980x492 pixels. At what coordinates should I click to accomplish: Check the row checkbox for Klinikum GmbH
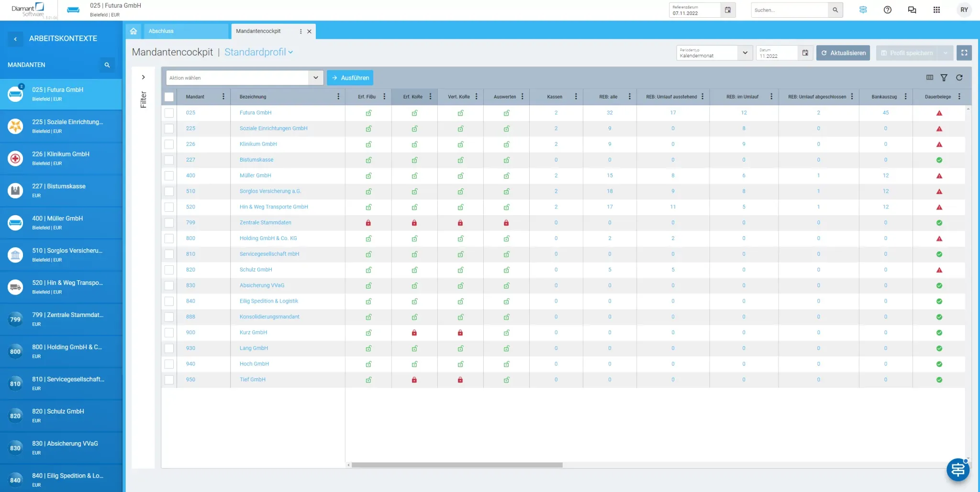pos(169,144)
